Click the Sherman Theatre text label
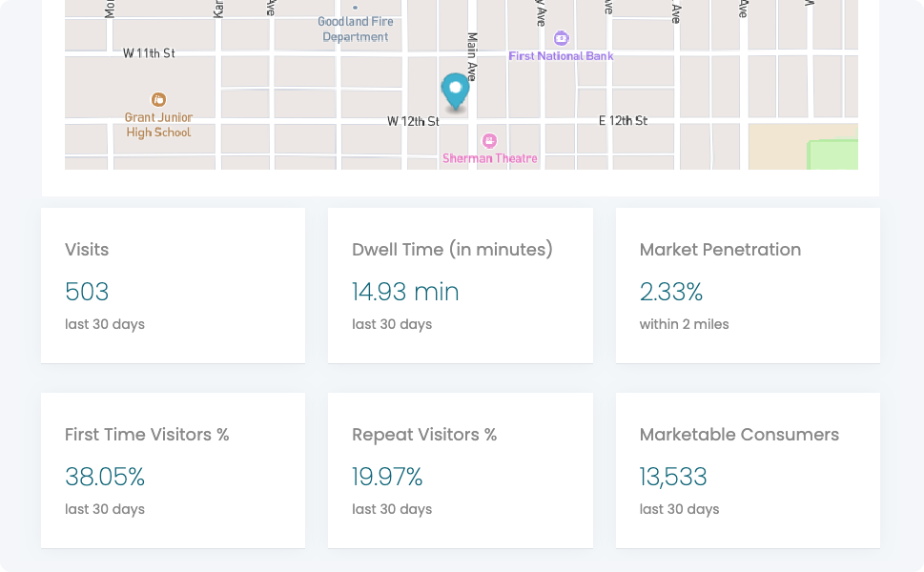Image resolution: width=924 pixels, height=572 pixels. (489, 158)
